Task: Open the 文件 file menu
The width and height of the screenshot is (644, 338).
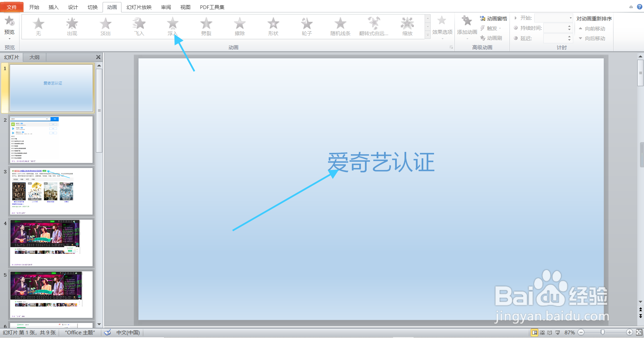Action: tap(12, 7)
